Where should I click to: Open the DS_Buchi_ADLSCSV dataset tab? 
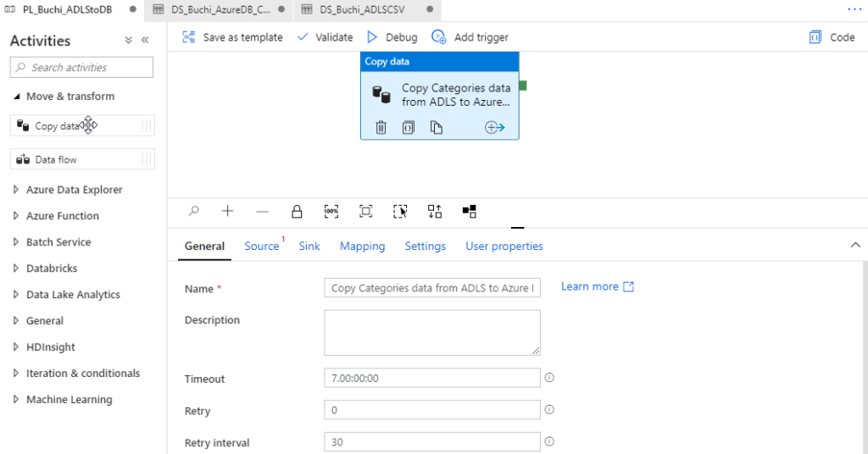point(365,8)
